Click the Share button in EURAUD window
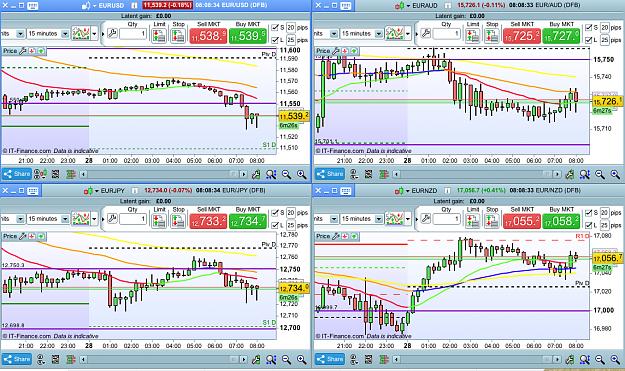The width and height of the screenshot is (625, 371). point(330,174)
